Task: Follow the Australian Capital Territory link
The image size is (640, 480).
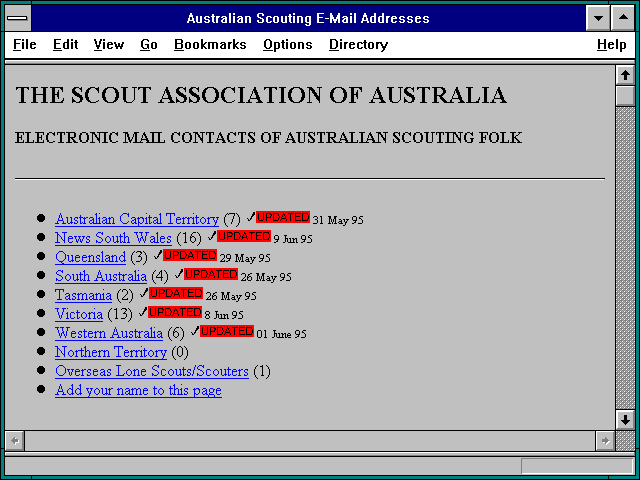Action: coord(137,219)
